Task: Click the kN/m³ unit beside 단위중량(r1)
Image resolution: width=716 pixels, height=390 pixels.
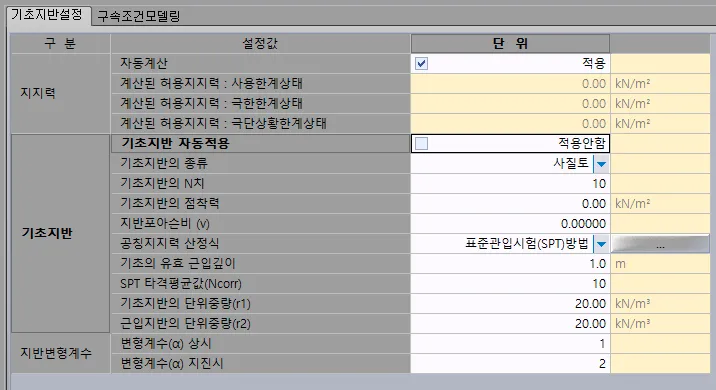Action: tap(632, 304)
